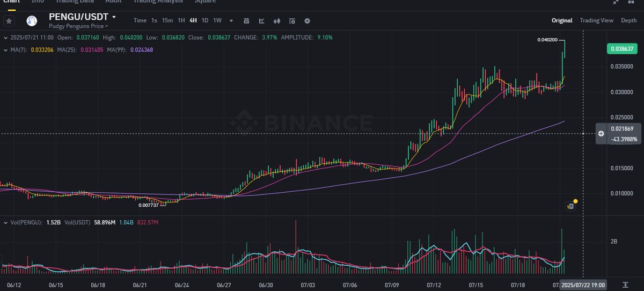Click the Vol(USDT) value 58.896M

click(105, 222)
